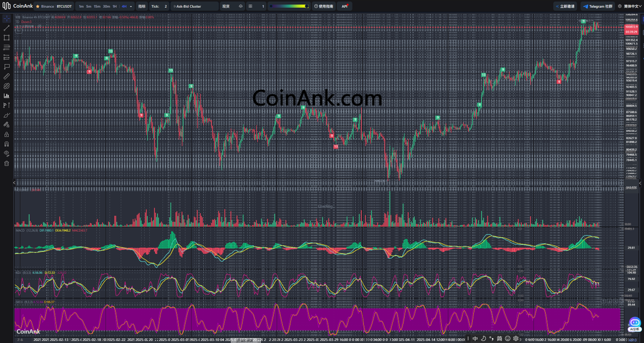Image resolution: width=644 pixels, height=343 pixels.
Task: Open the 指标 indicators button
Action: 142,6
